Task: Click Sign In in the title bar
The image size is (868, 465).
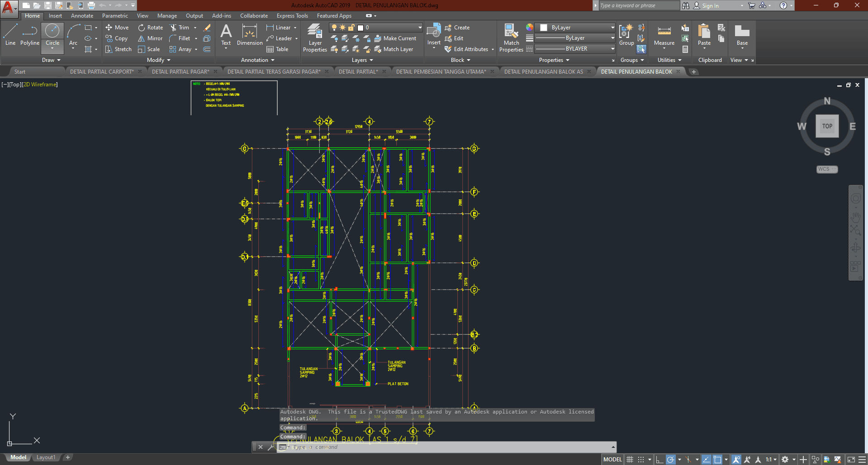Action: click(710, 5)
